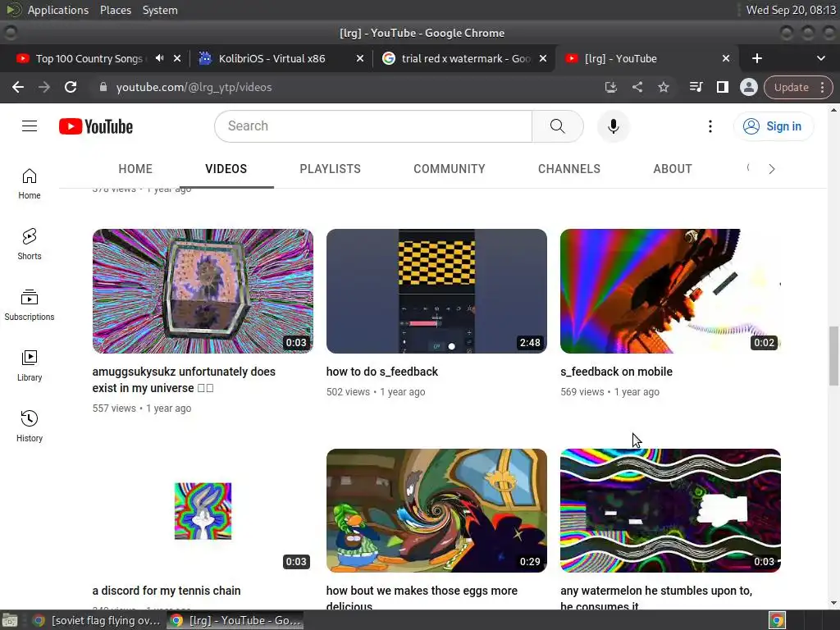Click the share page icon
The image size is (840, 630).
tap(637, 87)
